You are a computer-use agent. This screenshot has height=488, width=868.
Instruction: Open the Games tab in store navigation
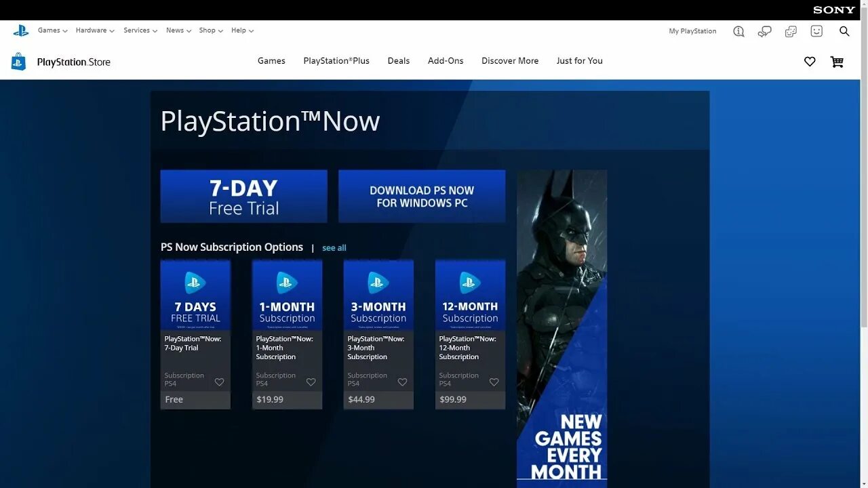pos(271,61)
